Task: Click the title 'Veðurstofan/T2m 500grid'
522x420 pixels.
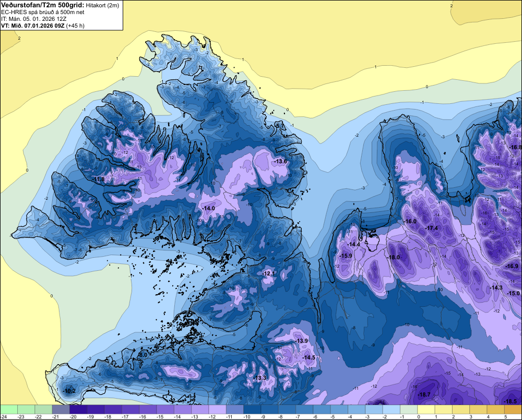Action: (x=42, y=5)
